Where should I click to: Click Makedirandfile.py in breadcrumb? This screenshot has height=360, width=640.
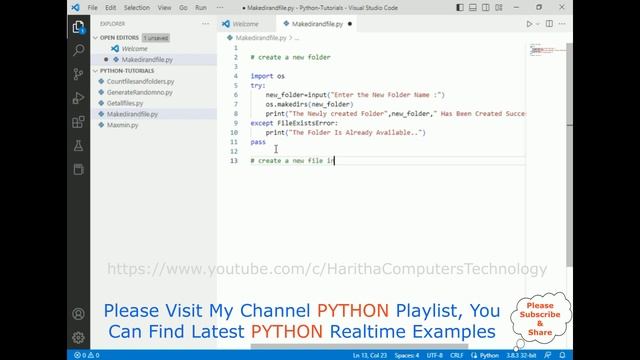261,38
